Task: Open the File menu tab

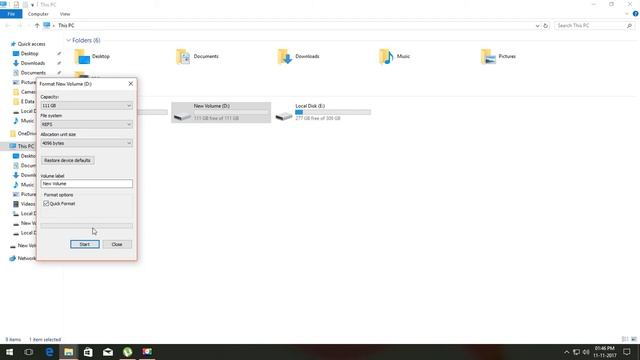Action: [11, 14]
